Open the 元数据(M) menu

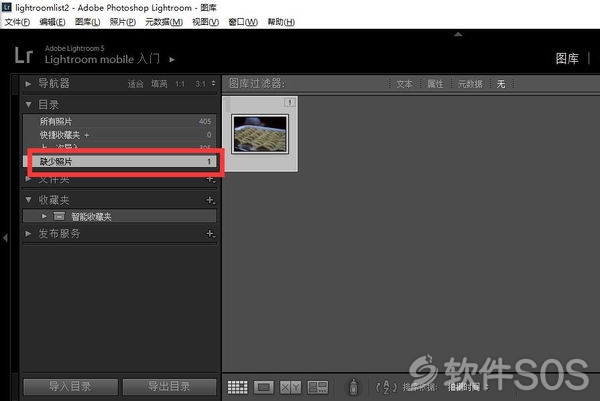(164, 22)
